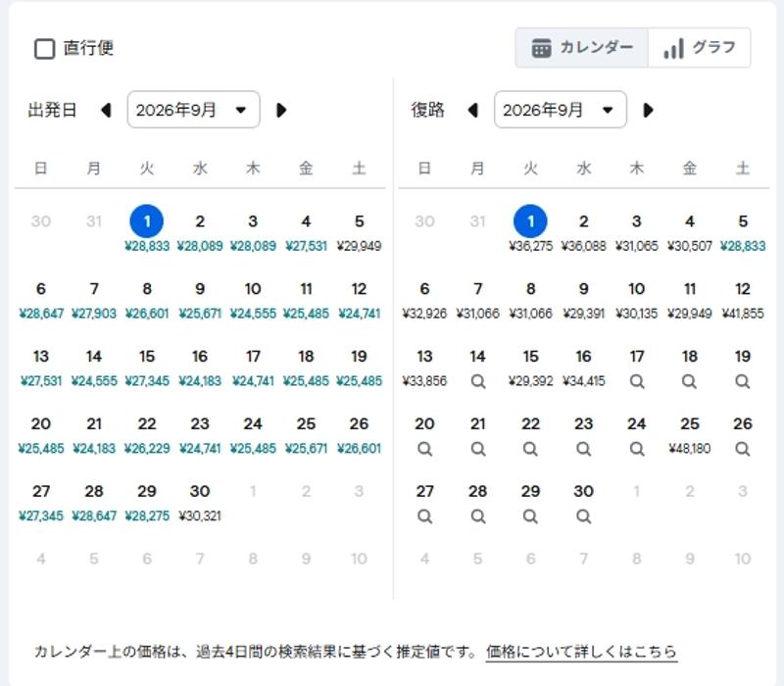
Task: Search prices for return date 20
Action: (x=425, y=449)
